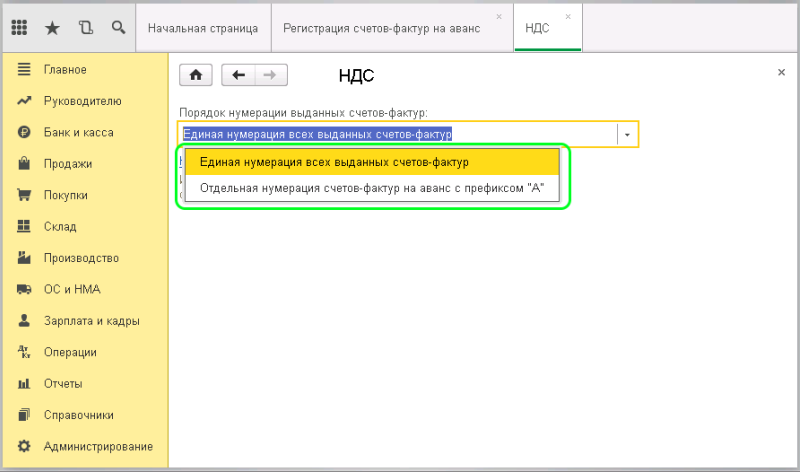Click the Производство factory icon

tap(24, 258)
